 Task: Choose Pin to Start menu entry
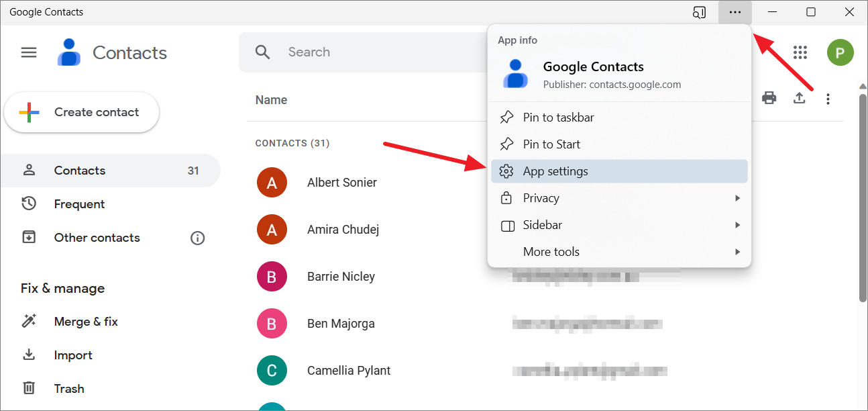tap(619, 144)
